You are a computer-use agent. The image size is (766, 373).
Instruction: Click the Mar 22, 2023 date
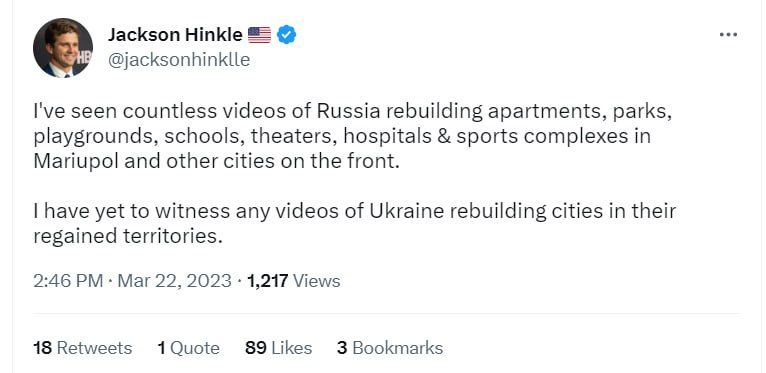174,281
